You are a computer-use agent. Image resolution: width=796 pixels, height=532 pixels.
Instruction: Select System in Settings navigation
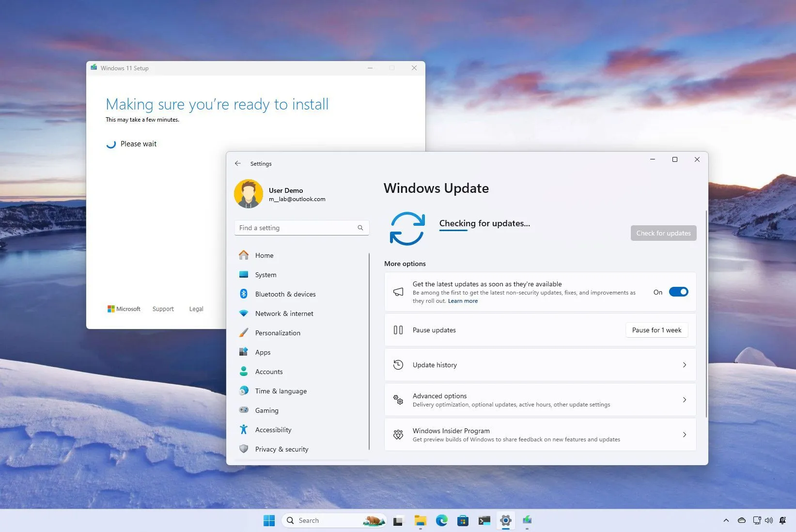301,275
